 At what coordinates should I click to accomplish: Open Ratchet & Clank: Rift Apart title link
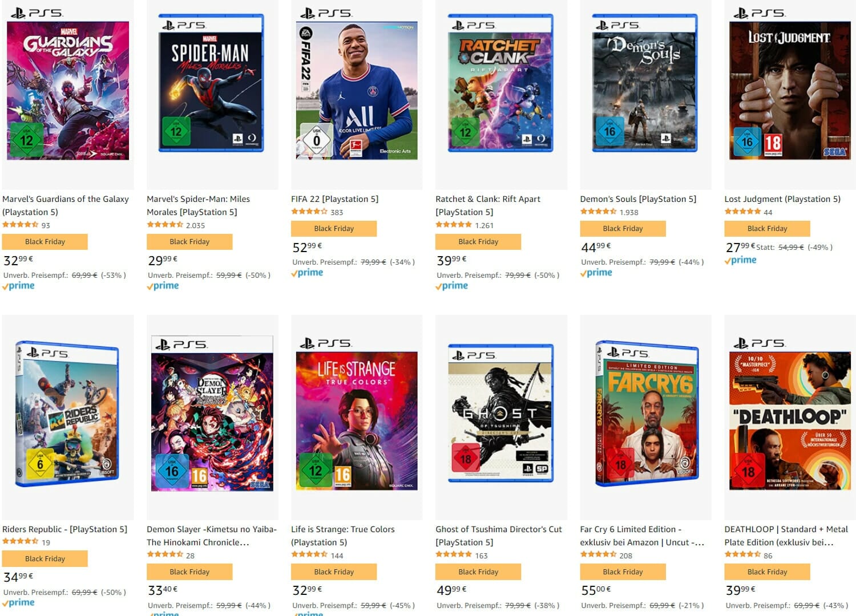488,205
